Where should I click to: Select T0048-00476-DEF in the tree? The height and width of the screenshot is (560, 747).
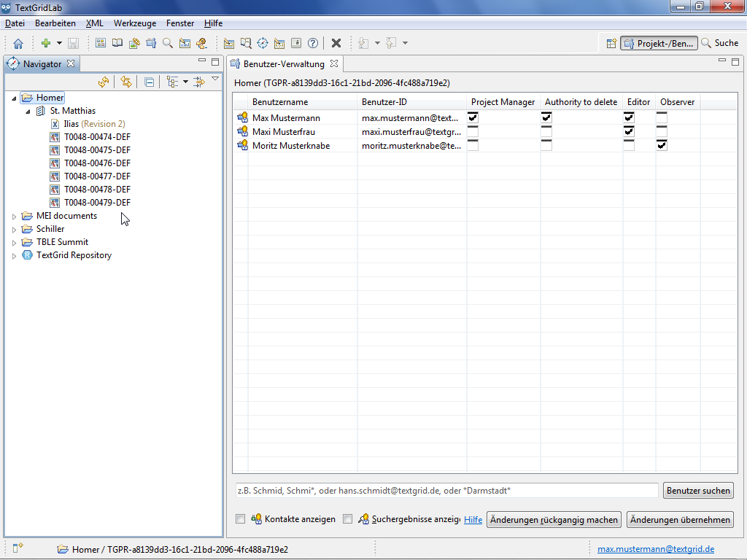click(x=97, y=163)
